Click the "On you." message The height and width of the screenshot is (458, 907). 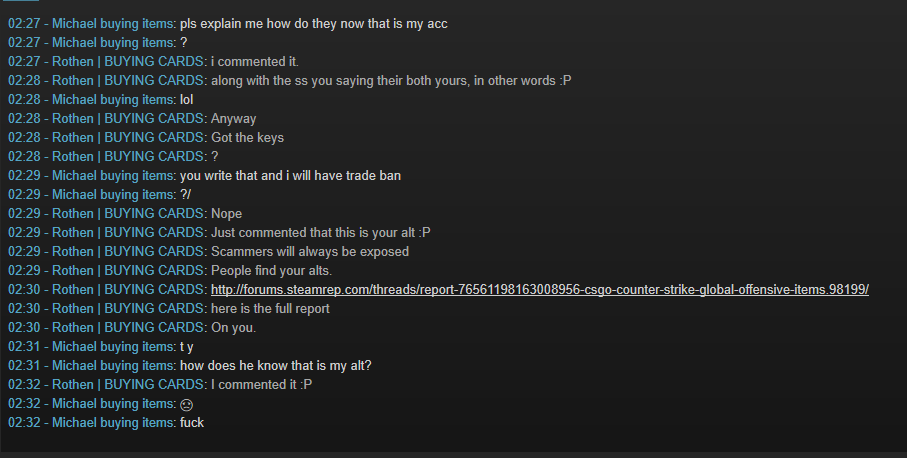(x=233, y=328)
